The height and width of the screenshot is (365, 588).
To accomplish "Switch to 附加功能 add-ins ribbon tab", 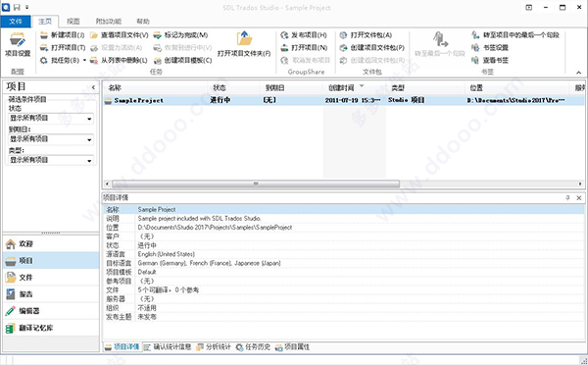I will tap(109, 22).
